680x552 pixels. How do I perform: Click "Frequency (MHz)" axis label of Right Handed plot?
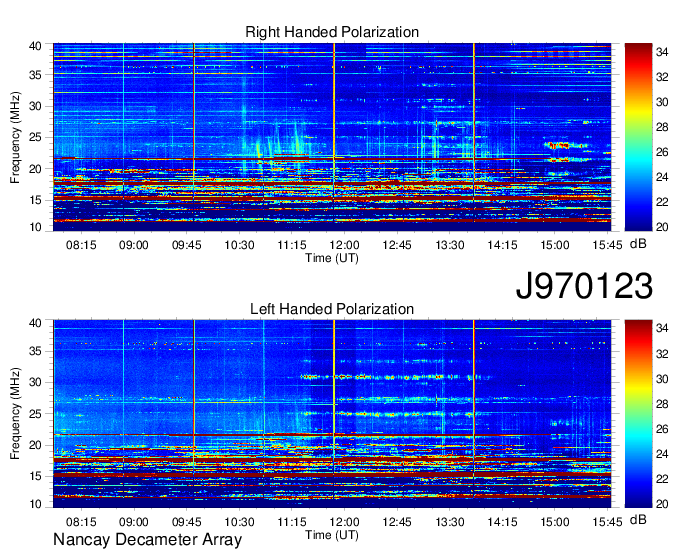[x=15, y=137]
